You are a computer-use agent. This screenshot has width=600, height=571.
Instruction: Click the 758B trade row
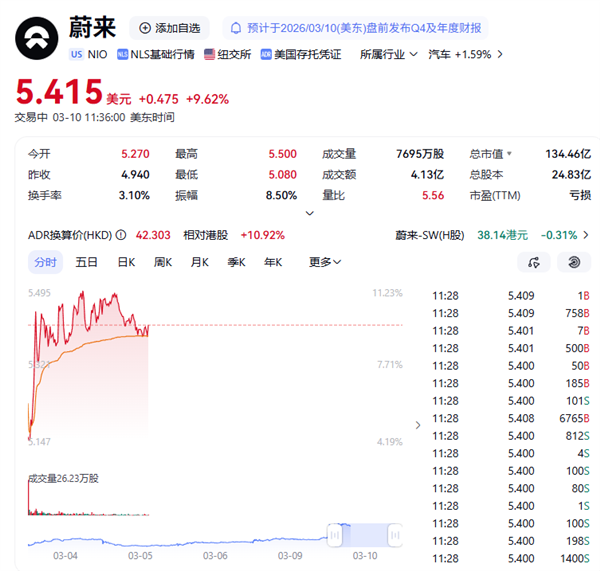coord(511,313)
